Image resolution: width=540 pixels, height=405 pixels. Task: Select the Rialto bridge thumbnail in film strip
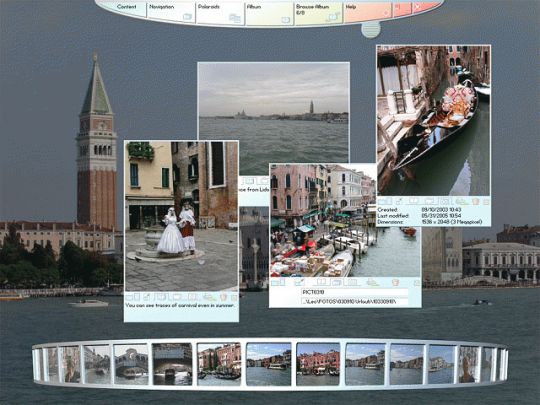131,364
